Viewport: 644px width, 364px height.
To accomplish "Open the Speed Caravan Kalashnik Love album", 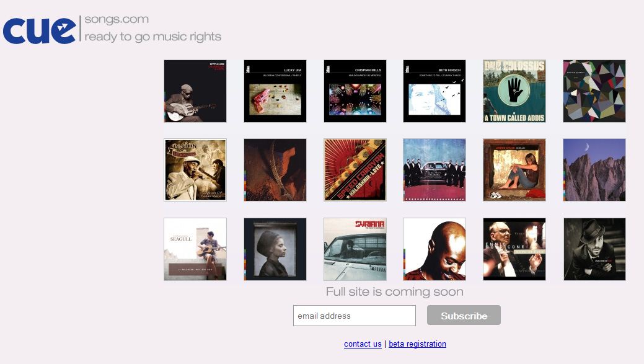I will click(x=355, y=170).
